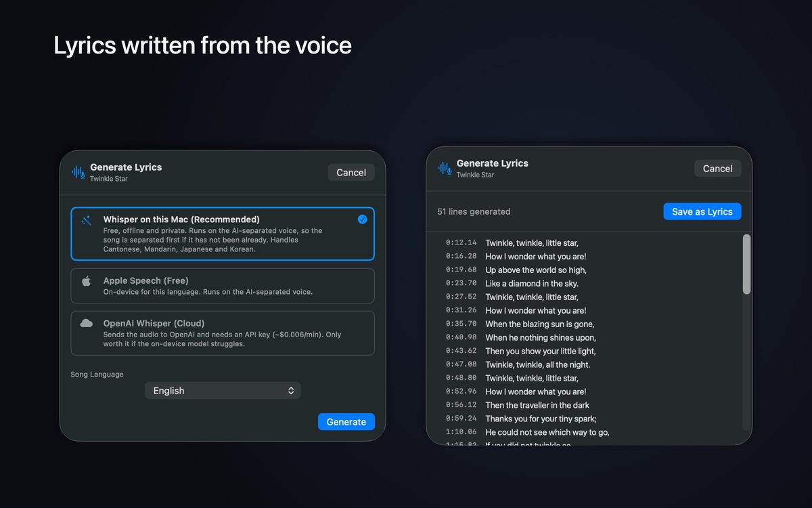The width and height of the screenshot is (812, 508).
Task: Click the '51 lines generated' status text
Action: click(x=474, y=212)
